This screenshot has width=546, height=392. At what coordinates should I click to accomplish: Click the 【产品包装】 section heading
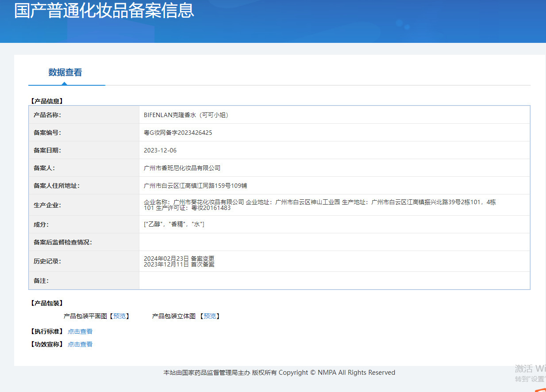(x=46, y=303)
